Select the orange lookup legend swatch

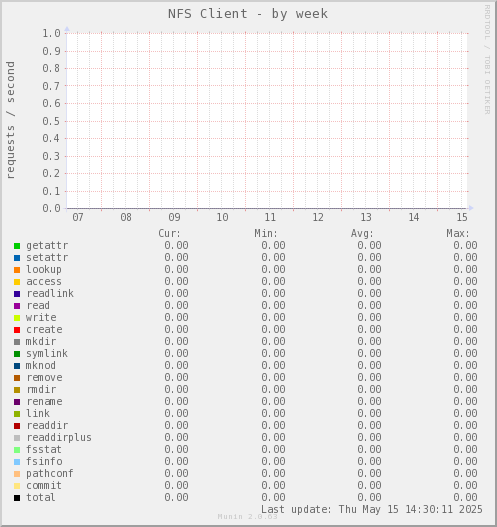coord(17,270)
